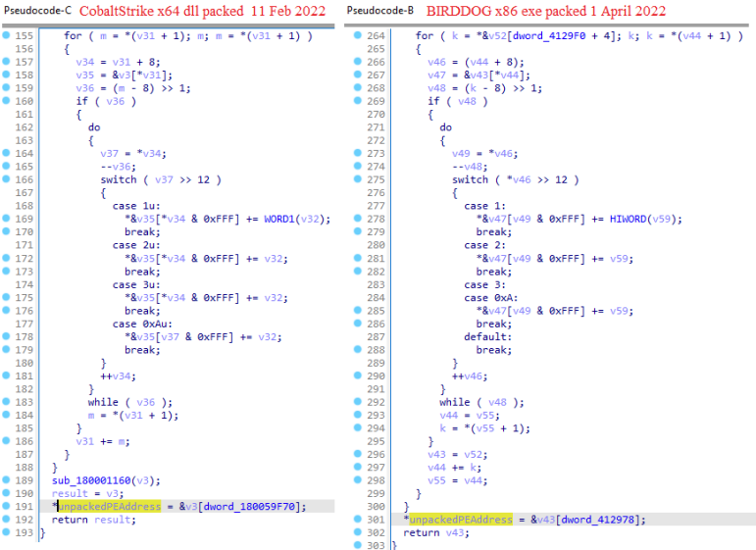Click 'if ( v36 )' on line 160
The height and width of the screenshot is (550, 756).
pyautogui.click(x=106, y=101)
